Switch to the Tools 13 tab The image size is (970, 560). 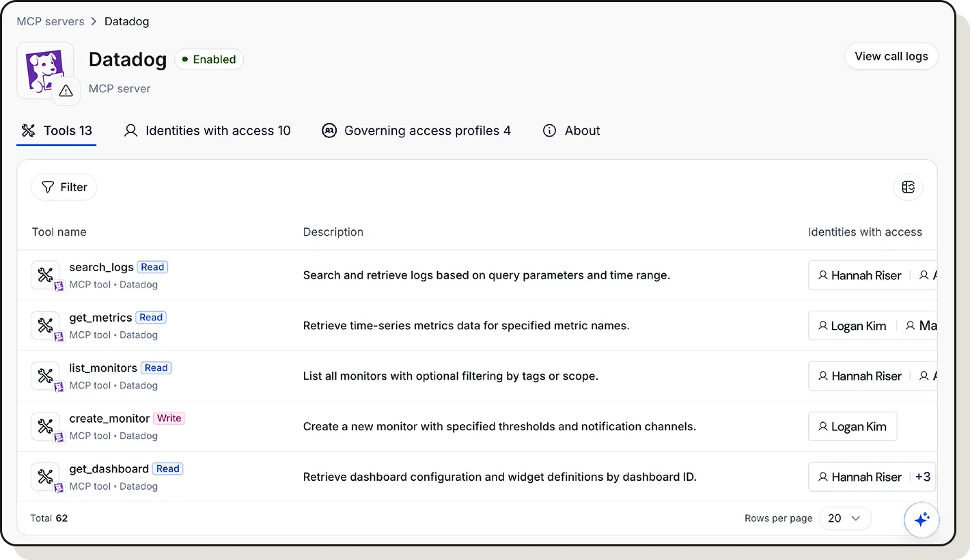pyautogui.click(x=57, y=130)
